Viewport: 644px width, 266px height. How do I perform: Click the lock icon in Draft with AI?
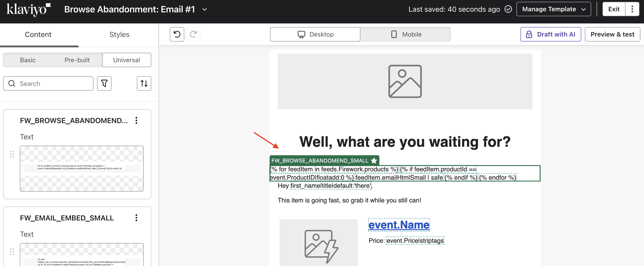pyautogui.click(x=529, y=34)
